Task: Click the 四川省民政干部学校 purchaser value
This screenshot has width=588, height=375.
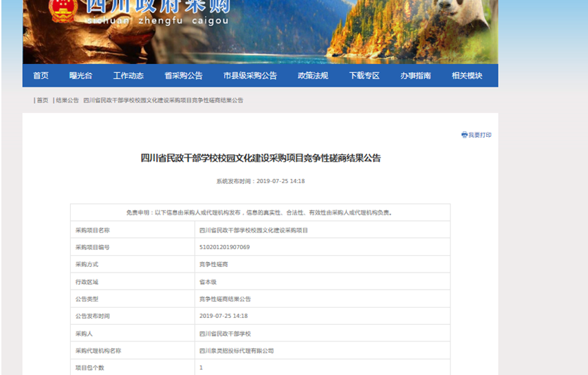Action: tap(225, 333)
